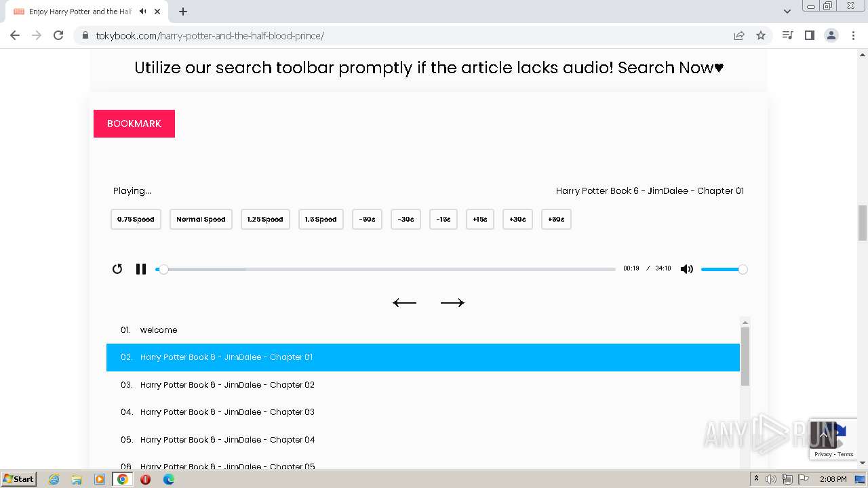This screenshot has width=868, height=488.
Task: Play Harry Potter Book 6 Chapter 02
Action: click(x=423, y=385)
